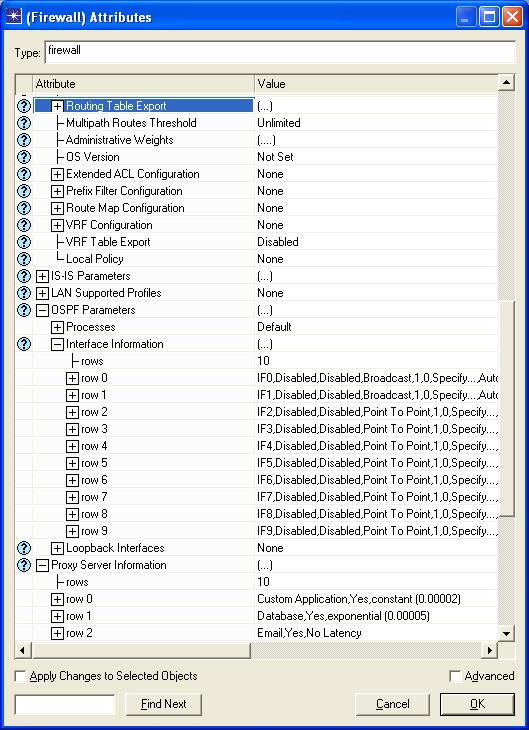This screenshot has width=529, height=730.
Task: Expand Prefix Filter Configuration node
Action: 57,191
